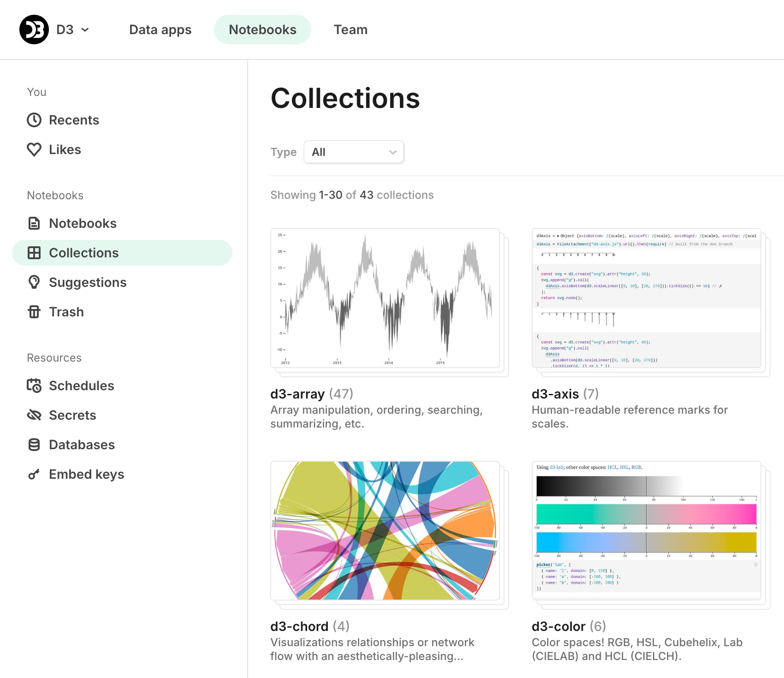Select the Notebooks tab in top navigation

262,29
